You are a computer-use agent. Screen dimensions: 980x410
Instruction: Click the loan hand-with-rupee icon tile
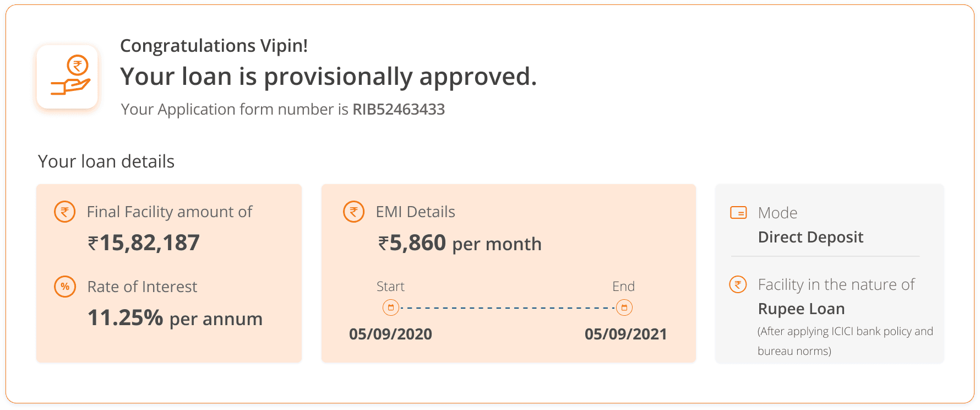pyautogui.click(x=67, y=77)
